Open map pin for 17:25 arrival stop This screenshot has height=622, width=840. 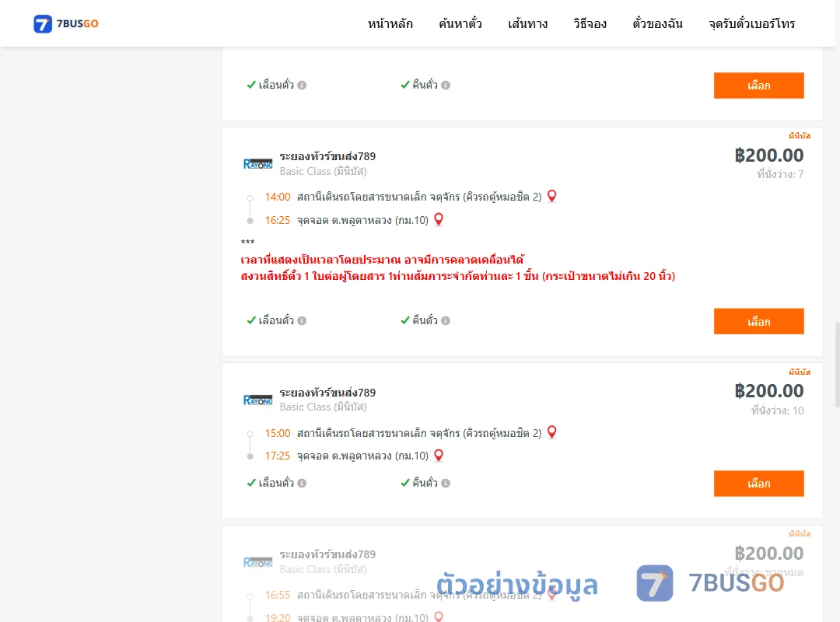point(439,456)
